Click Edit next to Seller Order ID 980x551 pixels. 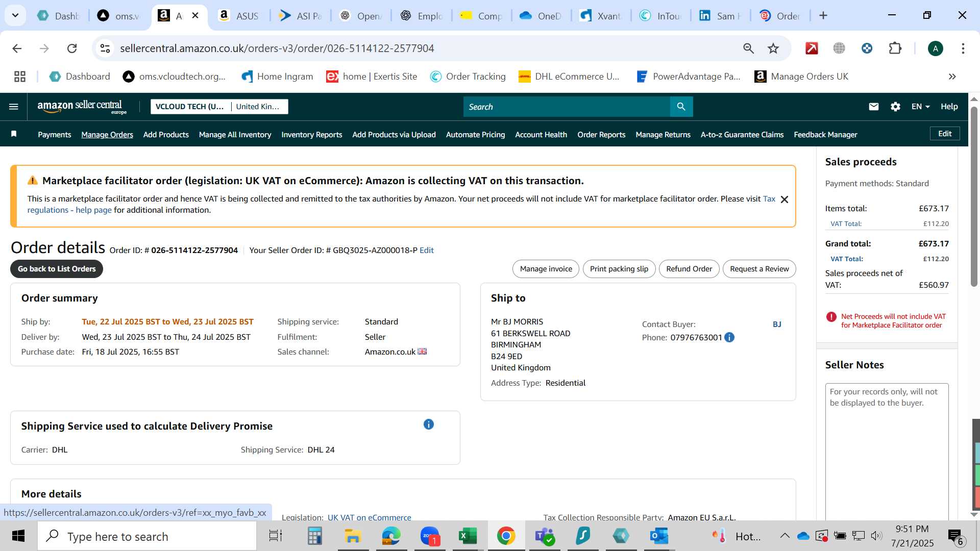coord(426,251)
